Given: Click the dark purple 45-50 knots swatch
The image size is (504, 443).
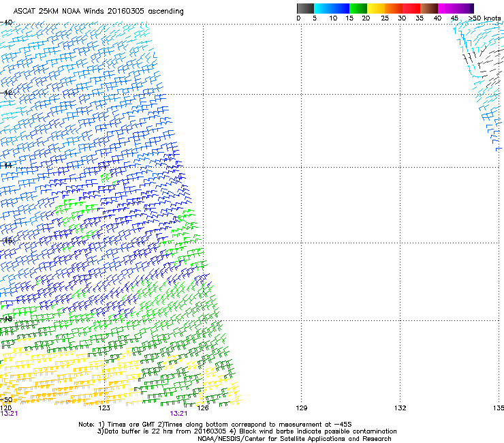Looking at the screenshot, I should (x=464, y=8).
